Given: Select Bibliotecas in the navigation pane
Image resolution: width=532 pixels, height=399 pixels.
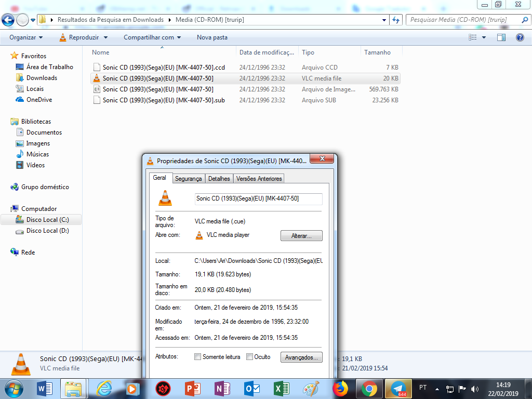Looking at the screenshot, I should tap(36, 122).
